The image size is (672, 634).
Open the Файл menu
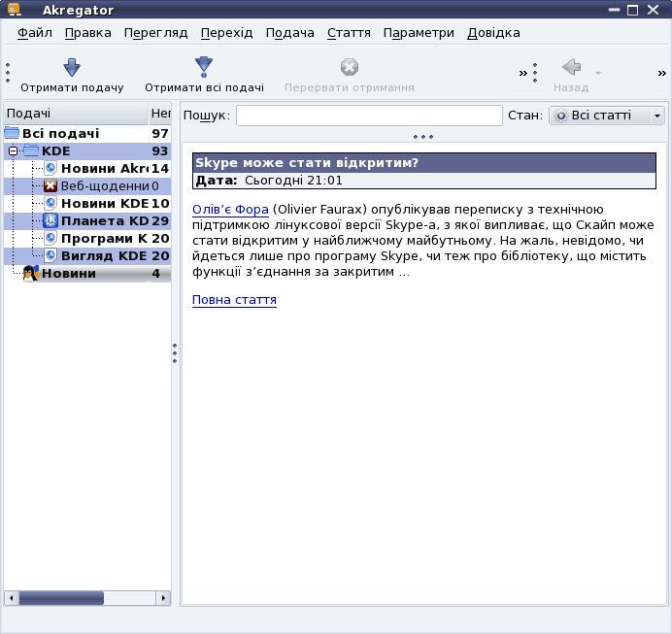[35, 33]
